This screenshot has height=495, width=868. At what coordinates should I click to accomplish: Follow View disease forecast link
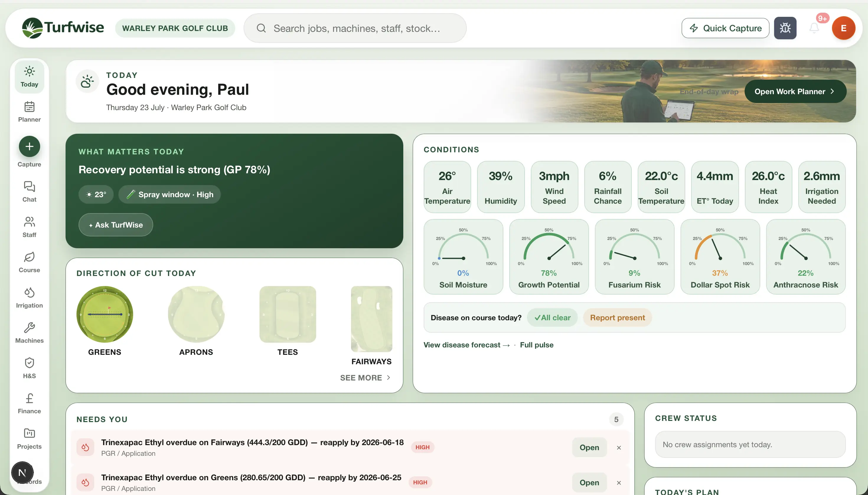pyautogui.click(x=466, y=345)
